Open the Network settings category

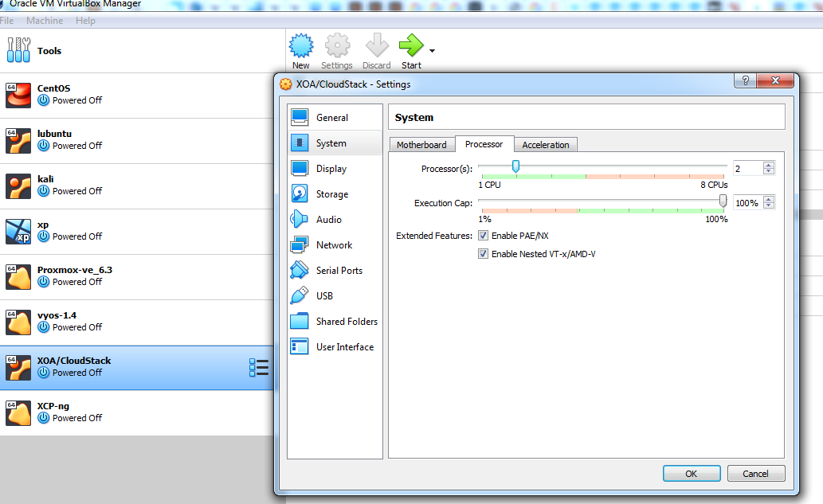(x=335, y=245)
